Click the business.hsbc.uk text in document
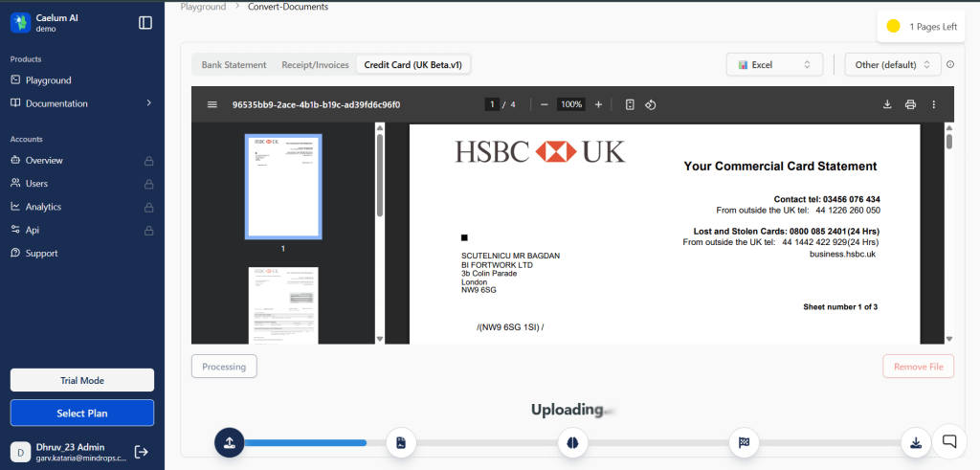 [x=842, y=254]
